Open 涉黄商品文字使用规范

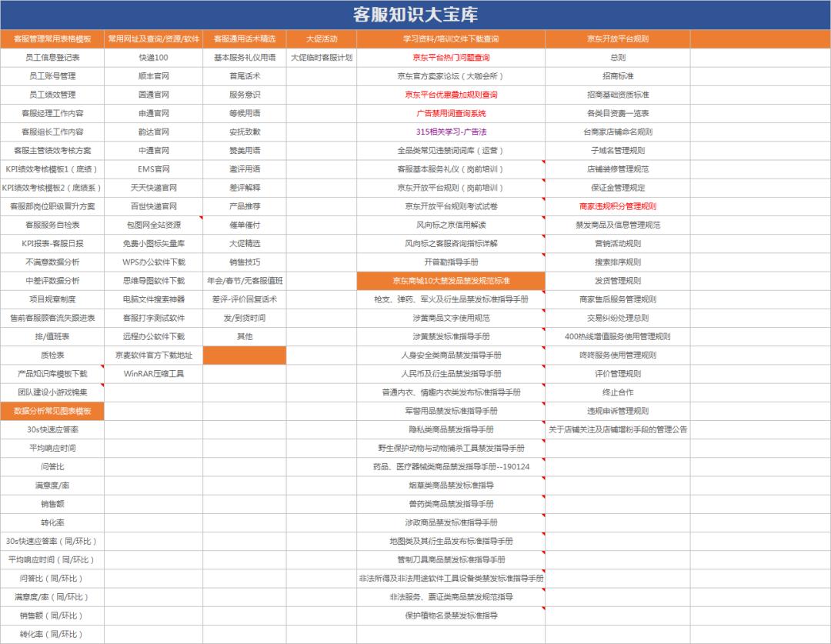(x=450, y=318)
